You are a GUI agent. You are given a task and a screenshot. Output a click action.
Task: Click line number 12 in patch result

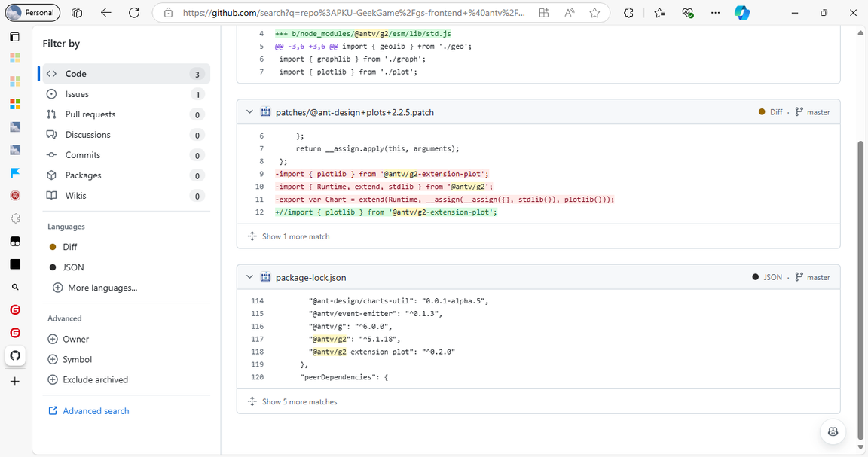pos(260,212)
